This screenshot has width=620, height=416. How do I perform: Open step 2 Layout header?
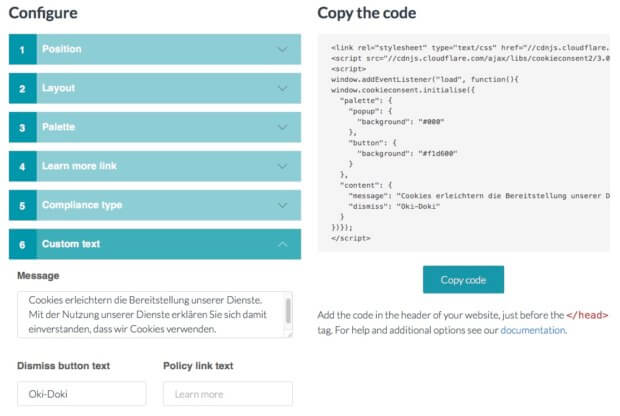[x=155, y=88]
